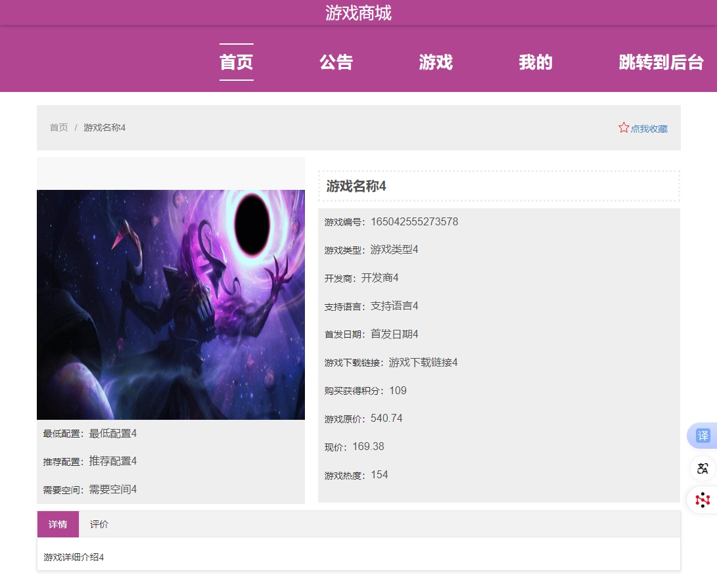Switch to the 评价 reviews tab
Screen dimensions: 717x588
[99, 524]
